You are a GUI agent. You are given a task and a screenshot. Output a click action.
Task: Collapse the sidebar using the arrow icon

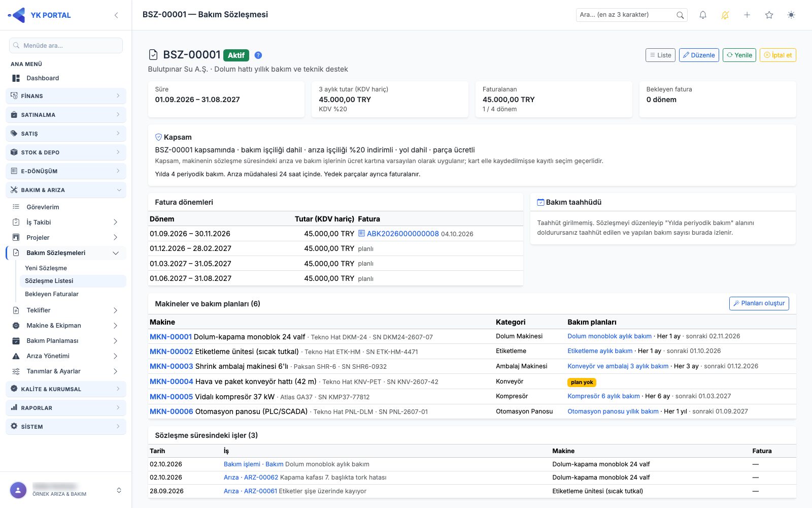116,15
